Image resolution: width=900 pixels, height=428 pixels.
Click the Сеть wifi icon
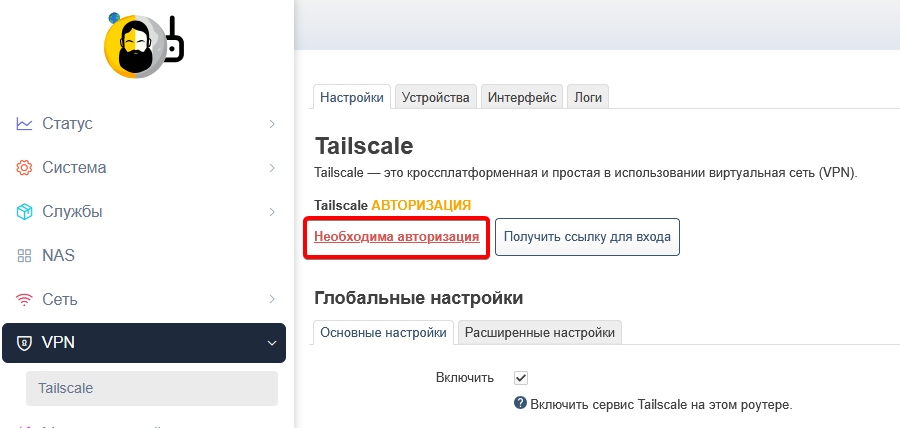point(24,299)
